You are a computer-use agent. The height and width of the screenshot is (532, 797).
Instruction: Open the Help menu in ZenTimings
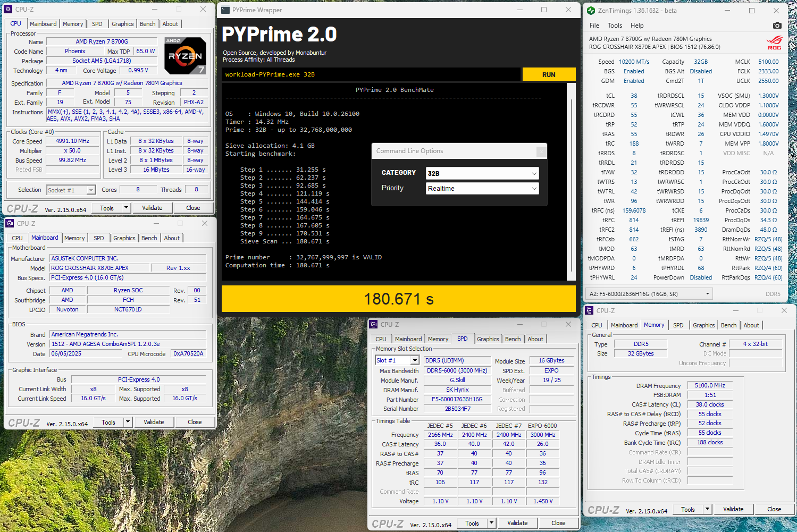tap(637, 26)
